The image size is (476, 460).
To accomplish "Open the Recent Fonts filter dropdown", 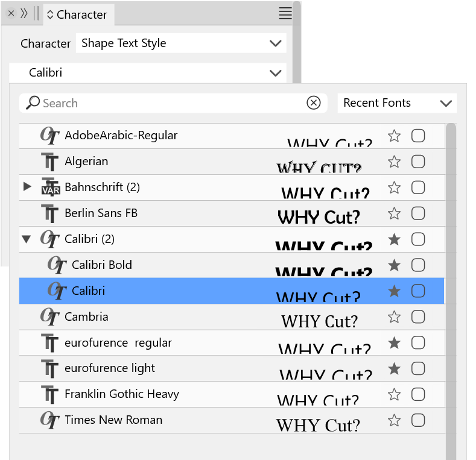I will (397, 103).
